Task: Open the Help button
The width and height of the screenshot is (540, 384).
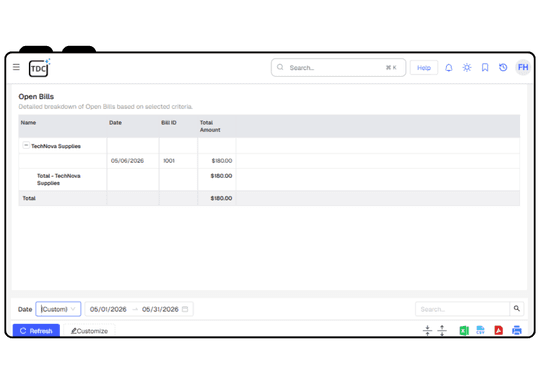Action: point(424,68)
